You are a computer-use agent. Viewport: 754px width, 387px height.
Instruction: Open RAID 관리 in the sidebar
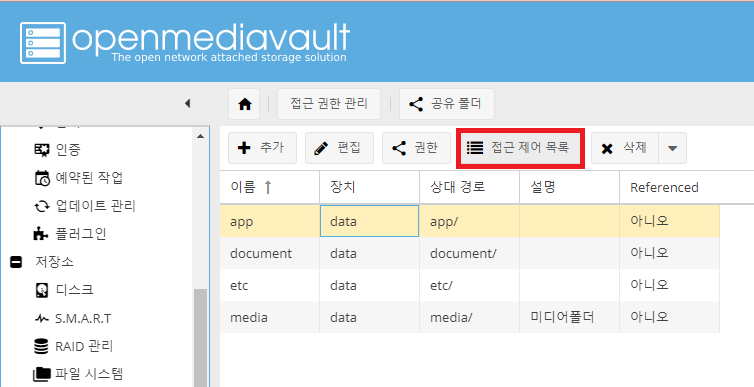pos(84,346)
